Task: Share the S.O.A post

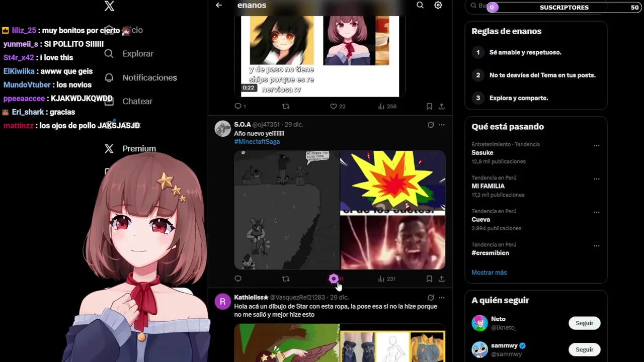Action: pos(441,279)
